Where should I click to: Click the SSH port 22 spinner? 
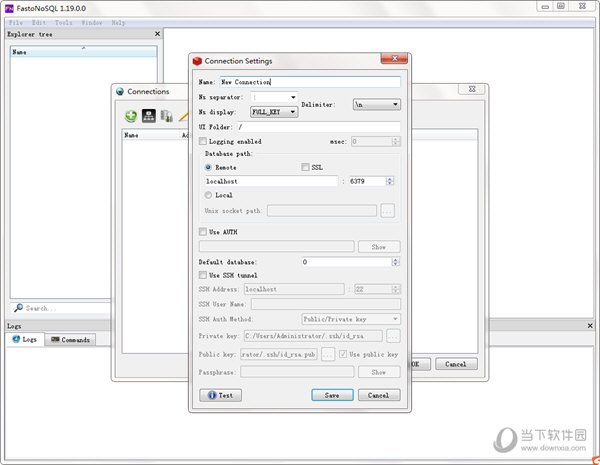pos(396,289)
